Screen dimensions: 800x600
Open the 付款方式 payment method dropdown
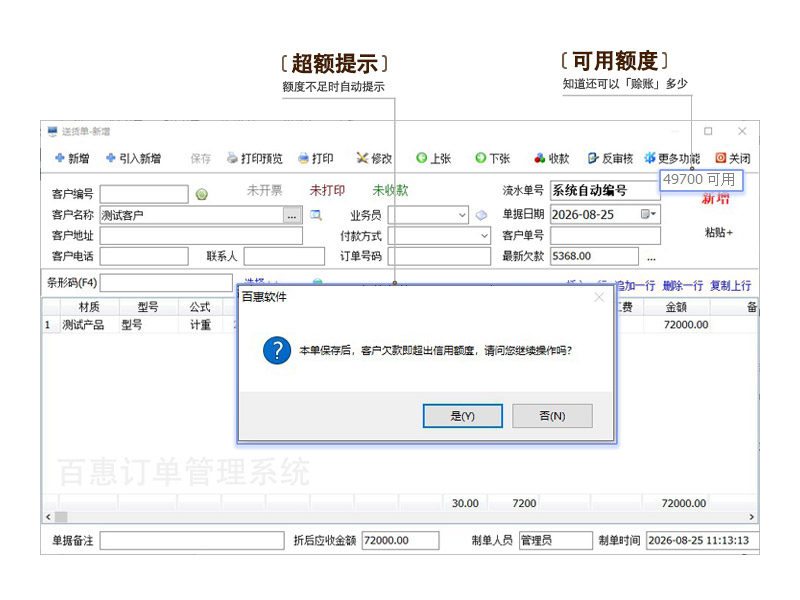coord(484,236)
